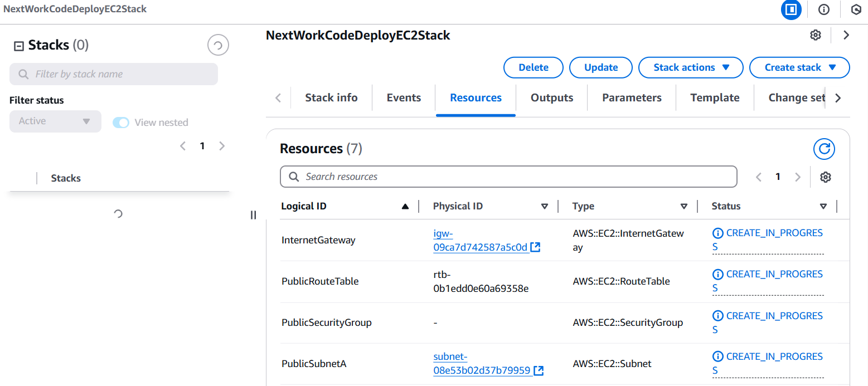The height and width of the screenshot is (386, 868).
Task: Go to next Resources page
Action: click(x=797, y=177)
